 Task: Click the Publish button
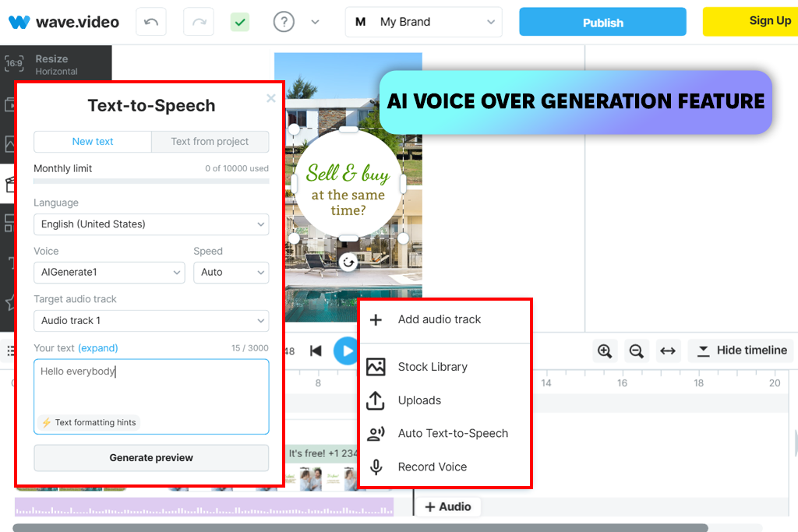click(602, 22)
